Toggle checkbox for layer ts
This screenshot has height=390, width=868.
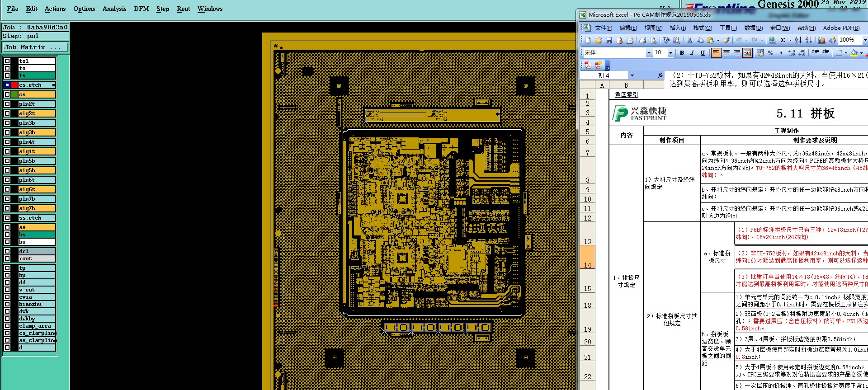7,75
